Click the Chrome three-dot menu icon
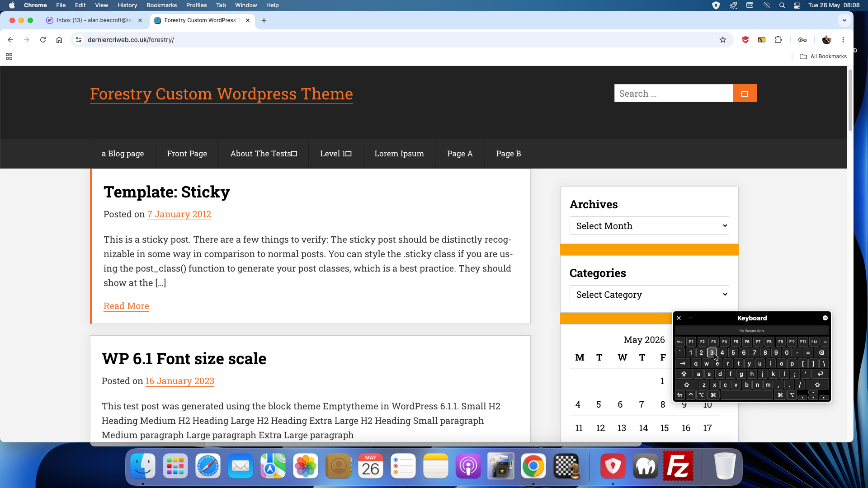 pos(843,40)
